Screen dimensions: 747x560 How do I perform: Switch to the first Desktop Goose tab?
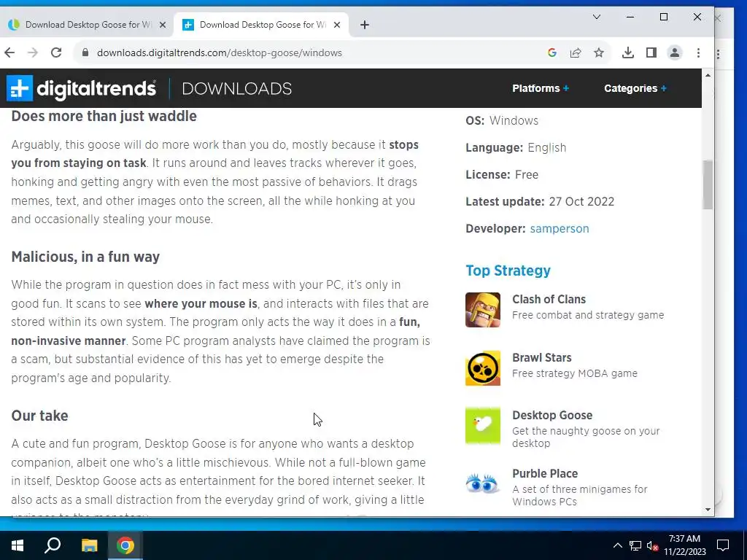[x=88, y=25]
